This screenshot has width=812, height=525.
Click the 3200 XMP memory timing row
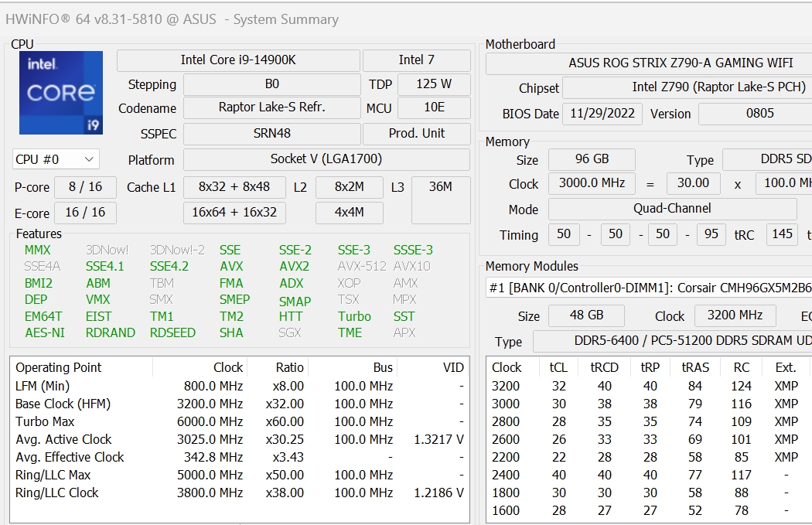click(x=648, y=386)
